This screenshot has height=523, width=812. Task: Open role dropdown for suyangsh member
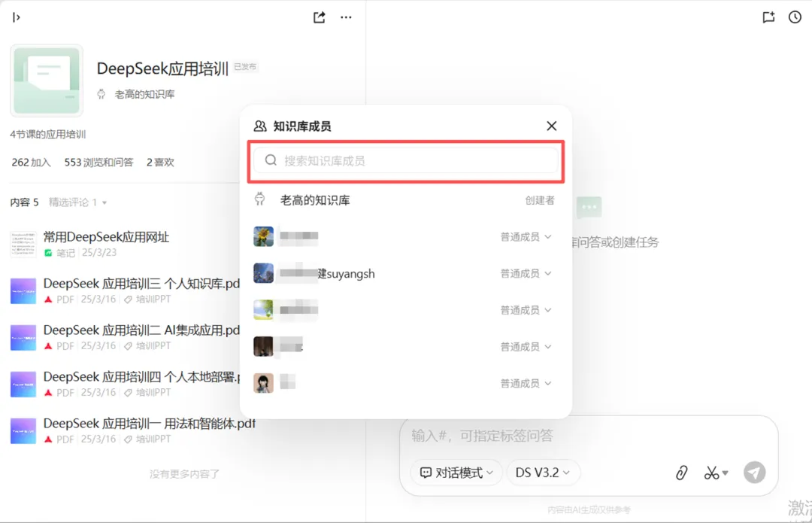click(x=526, y=273)
